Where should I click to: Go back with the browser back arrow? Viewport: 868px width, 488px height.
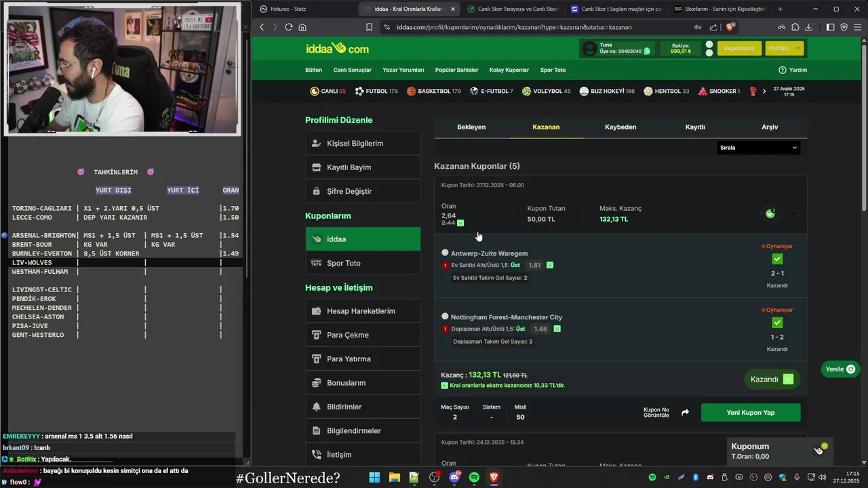click(x=262, y=27)
